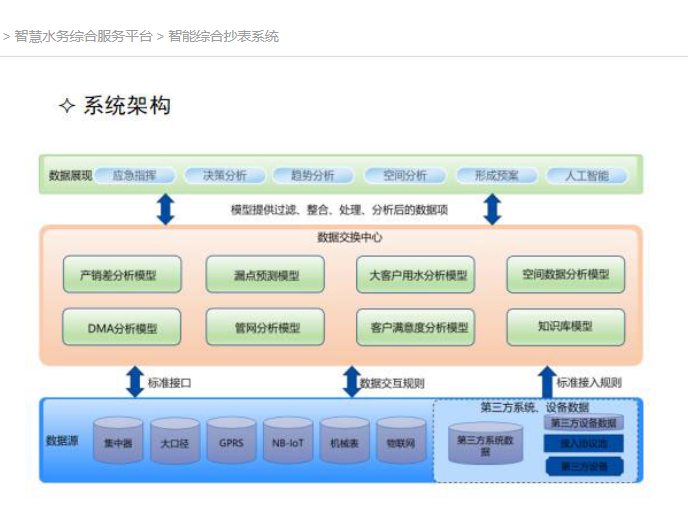
Task: Select the DMA分析模型 box
Action: point(122,327)
